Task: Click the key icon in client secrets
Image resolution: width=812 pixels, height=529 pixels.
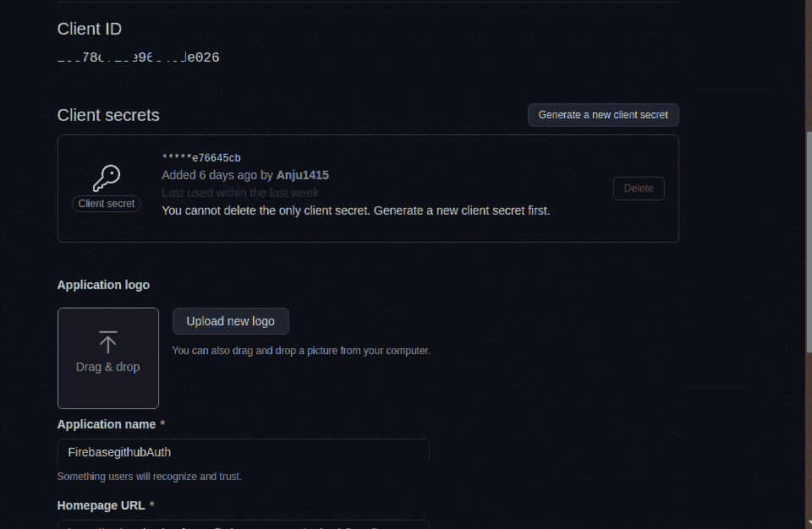Action: tap(107, 177)
